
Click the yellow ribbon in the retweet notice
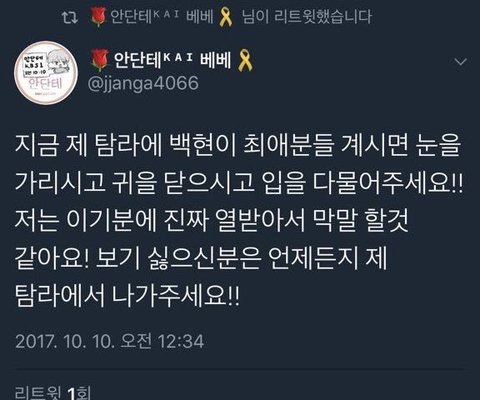pos(226,17)
